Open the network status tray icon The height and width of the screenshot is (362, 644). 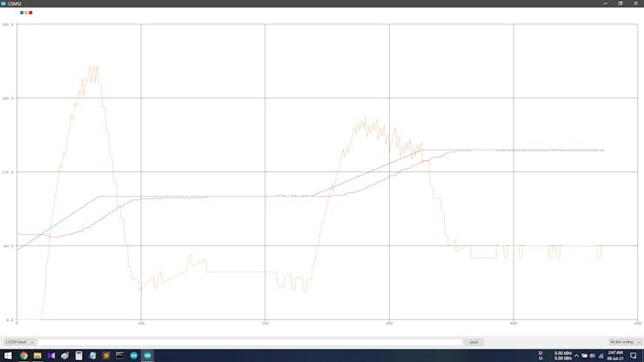pyautogui.click(x=600, y=356)
